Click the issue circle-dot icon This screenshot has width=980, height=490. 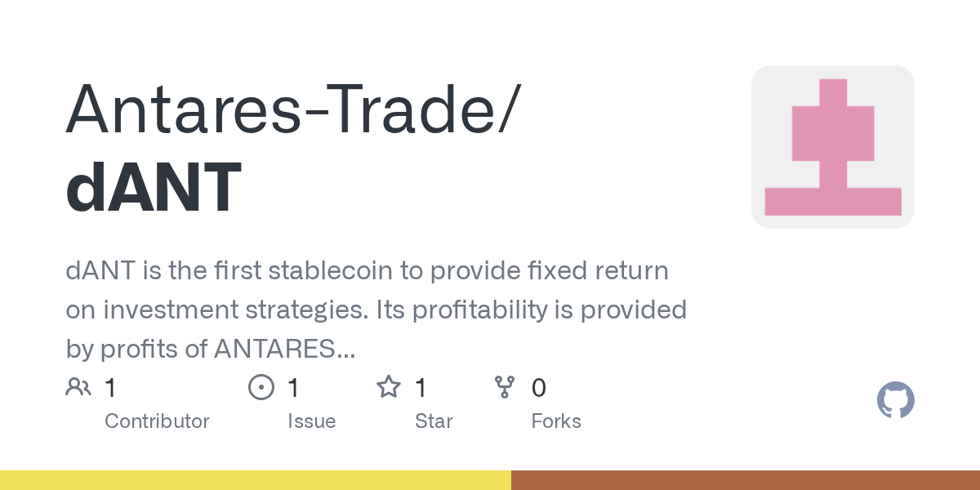[x=261, y=387]
